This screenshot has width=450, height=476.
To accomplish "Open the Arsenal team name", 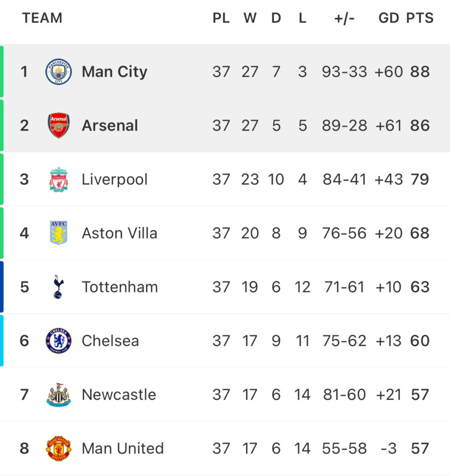I will pos(110,126).
